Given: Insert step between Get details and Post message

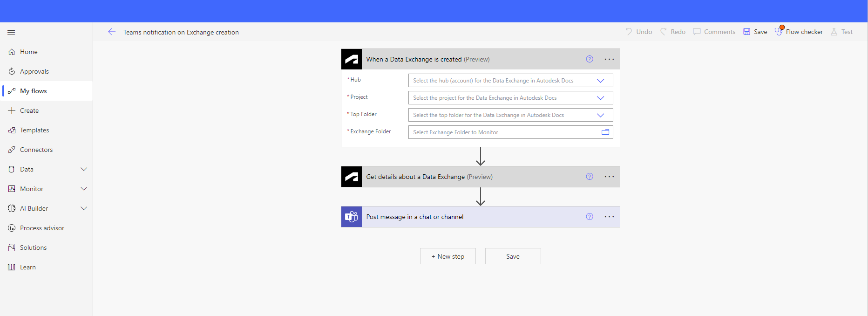Looking at the screenshot, I should (x=481, y=197).
